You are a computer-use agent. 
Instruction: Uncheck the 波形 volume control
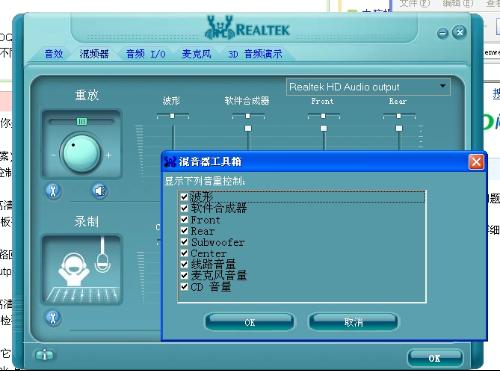[184, 197]
